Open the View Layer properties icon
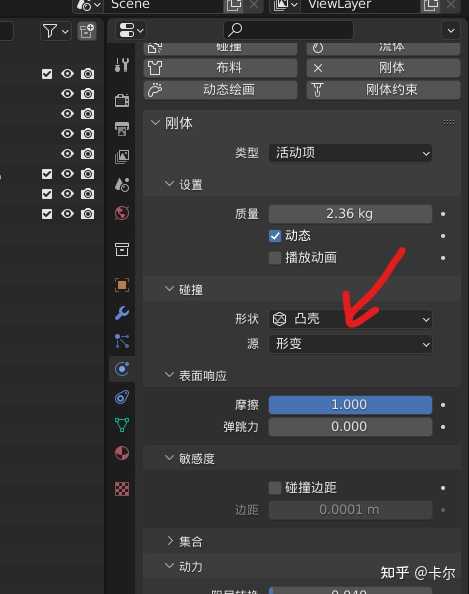 pos(122,156)
